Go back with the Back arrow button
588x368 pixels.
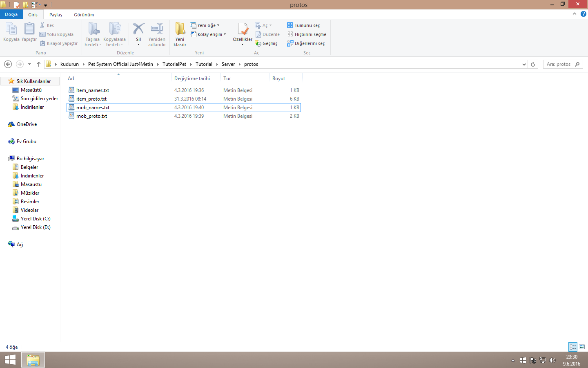coord(8,64)
